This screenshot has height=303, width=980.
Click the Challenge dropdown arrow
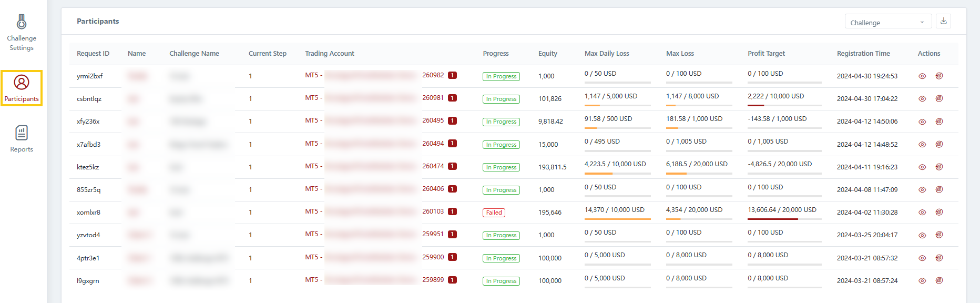[x=922, y=22]
